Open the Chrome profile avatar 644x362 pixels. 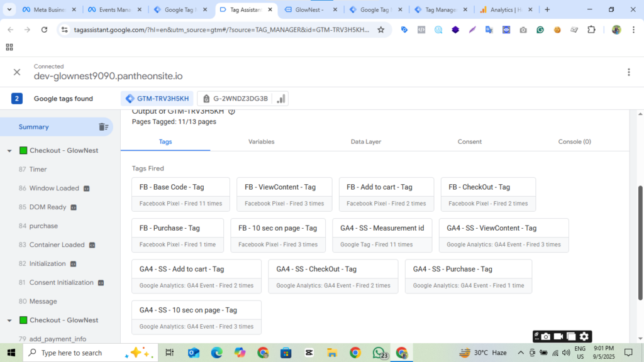click(616, 30)
